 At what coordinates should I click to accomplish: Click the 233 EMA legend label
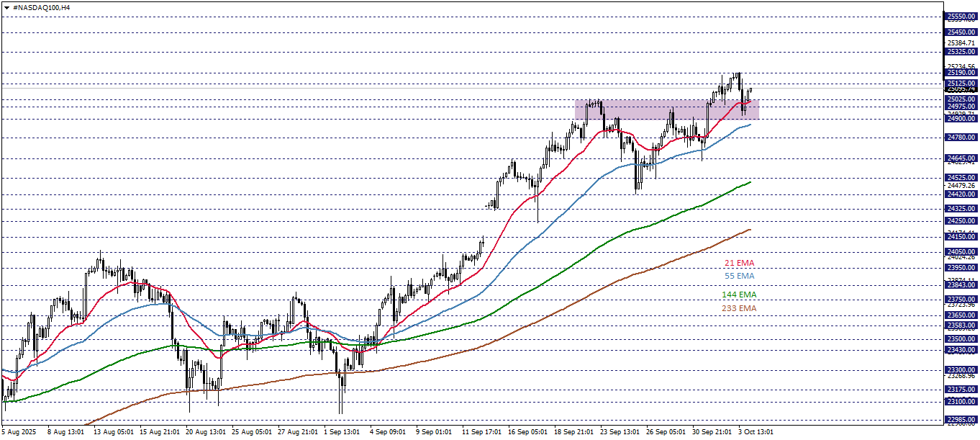739,308
